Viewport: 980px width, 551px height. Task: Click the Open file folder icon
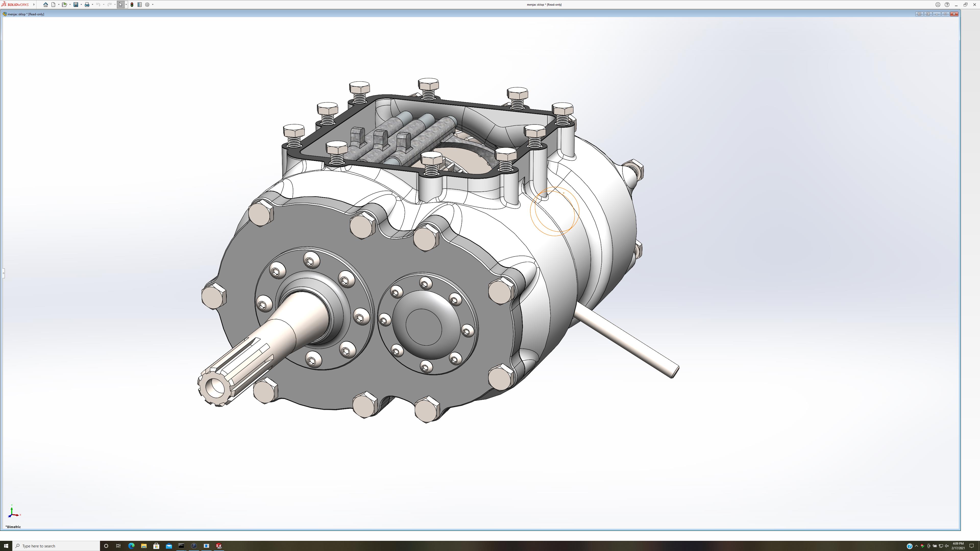click(x=64, y=5)
